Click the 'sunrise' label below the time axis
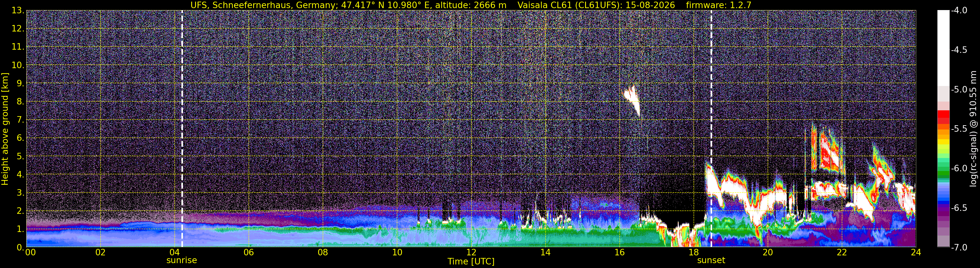This screenshot has height=268, width=980. tap(181, 261)
